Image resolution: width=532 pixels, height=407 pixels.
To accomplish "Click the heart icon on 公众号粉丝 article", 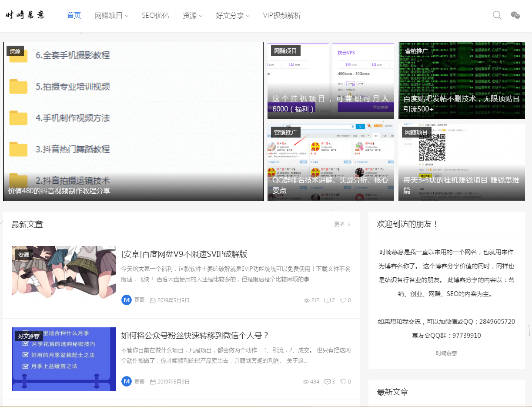I will click(x=343, y=382).
